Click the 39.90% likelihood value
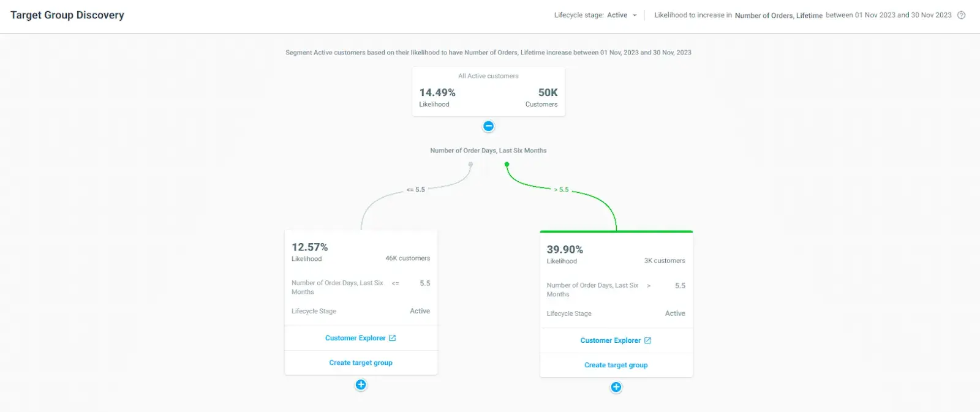 coord(565,250)
